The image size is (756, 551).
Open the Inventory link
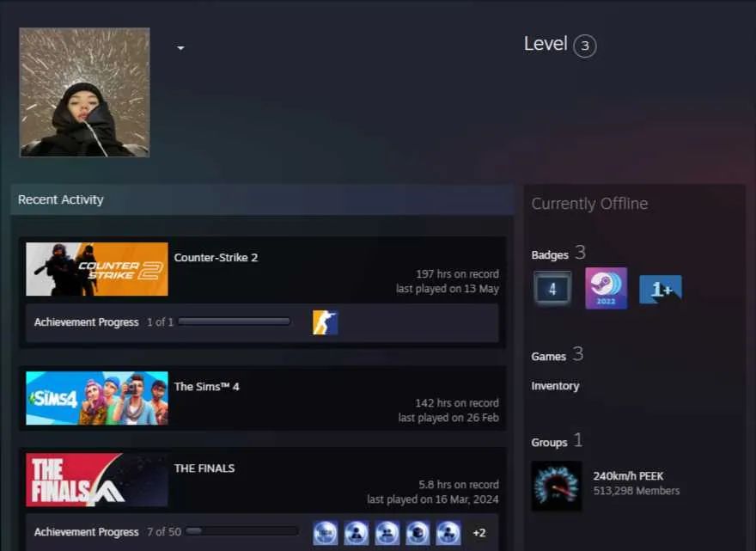coord(556,386)
